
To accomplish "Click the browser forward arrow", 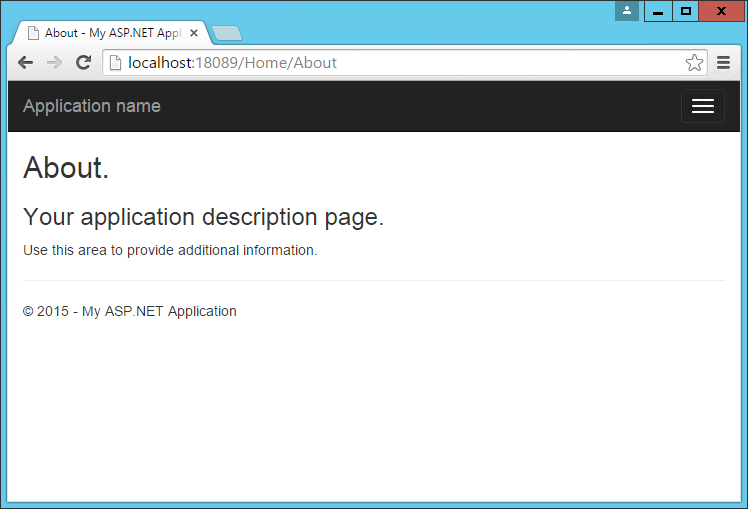I will click(55, 63).
